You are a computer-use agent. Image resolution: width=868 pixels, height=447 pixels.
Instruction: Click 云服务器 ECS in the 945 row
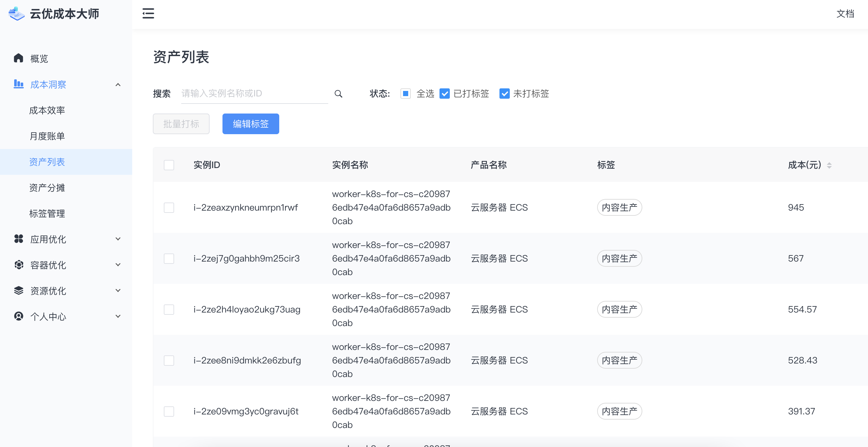tap(499, 208)
